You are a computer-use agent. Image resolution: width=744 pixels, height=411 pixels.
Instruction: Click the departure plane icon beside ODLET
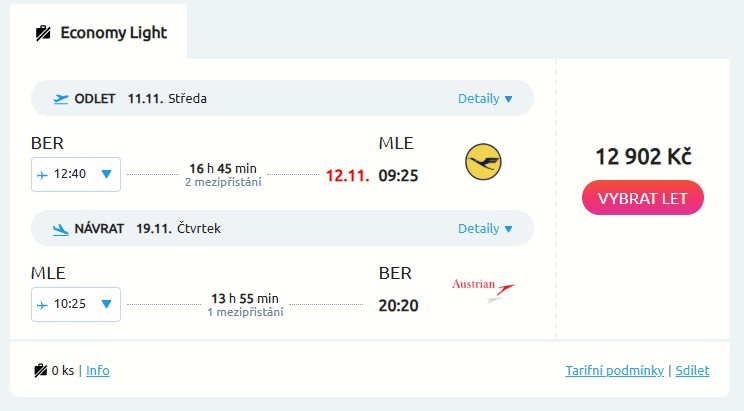click(61, 98)
